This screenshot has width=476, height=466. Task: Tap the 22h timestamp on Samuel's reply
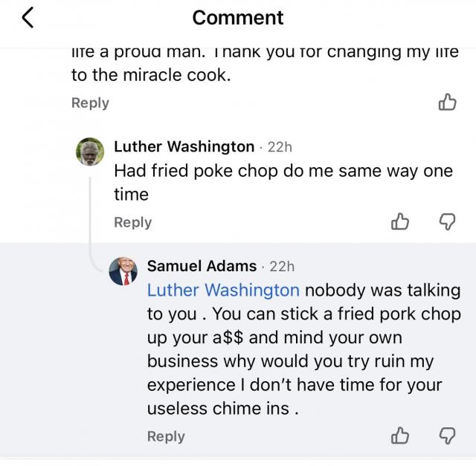(x=282, y=266)
